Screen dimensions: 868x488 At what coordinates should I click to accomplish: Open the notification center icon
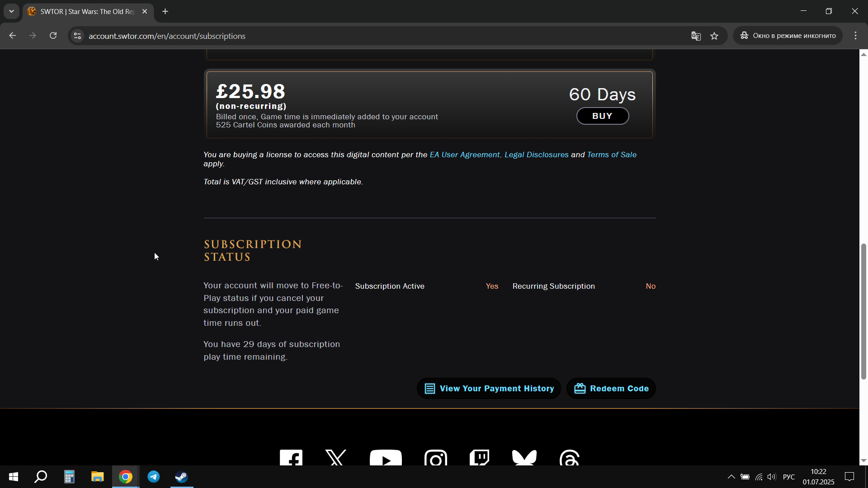pos(849,477)
